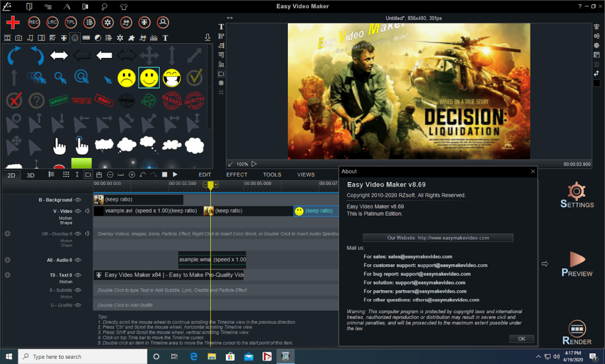The height and width of the screenshot is (364, 605).
Task: Toggle visibility of the B - Background track
Action: click(x=79, y=200)
